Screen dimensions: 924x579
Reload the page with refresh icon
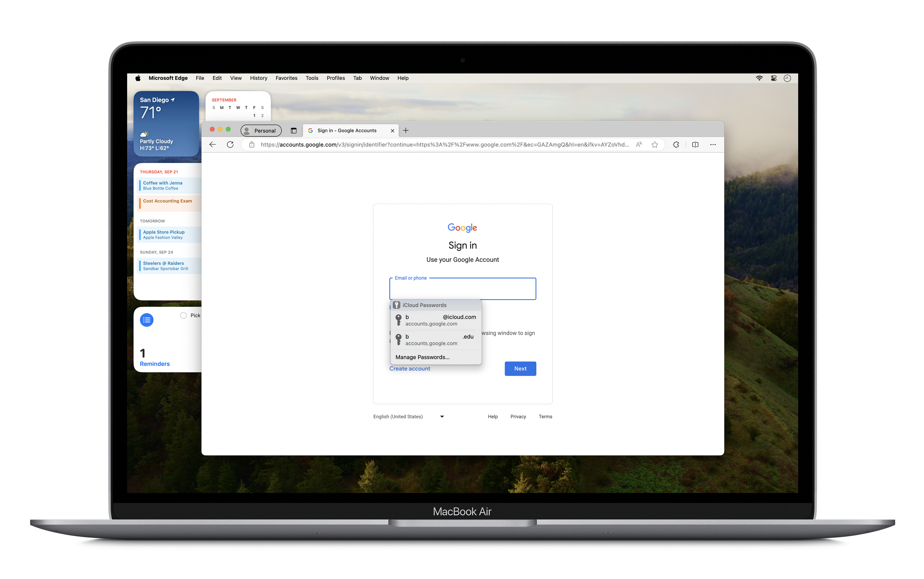(x=230, y=144)
